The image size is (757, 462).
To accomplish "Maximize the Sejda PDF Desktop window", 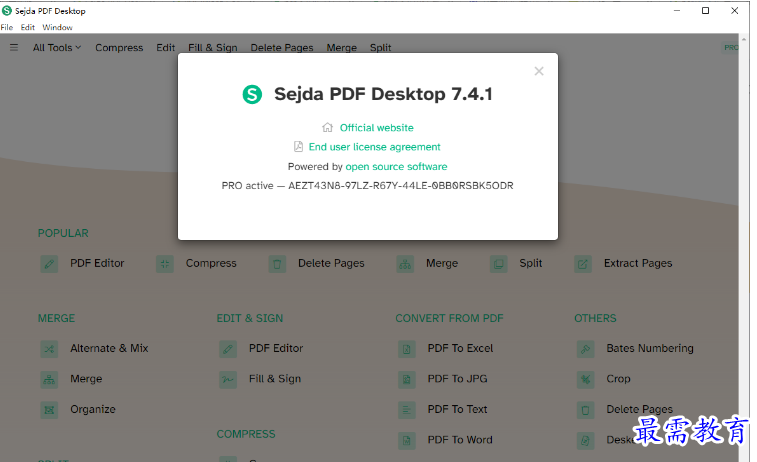I will 705,11.
